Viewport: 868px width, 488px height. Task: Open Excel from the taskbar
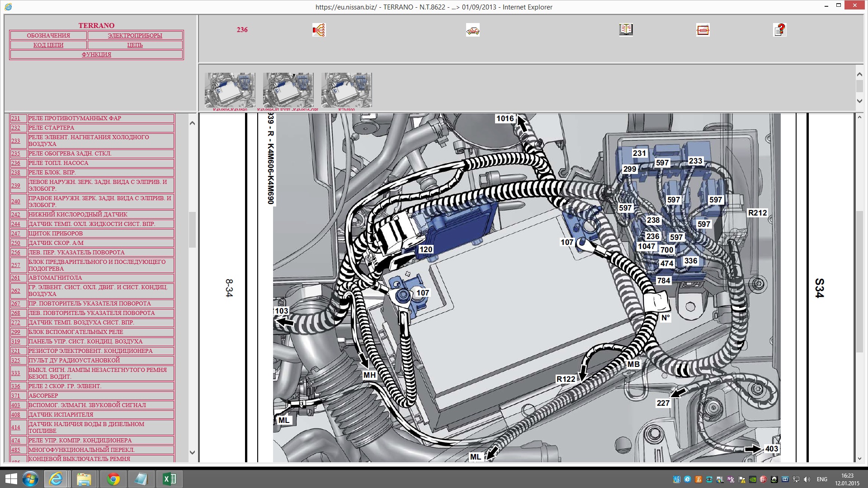point(169,479)
